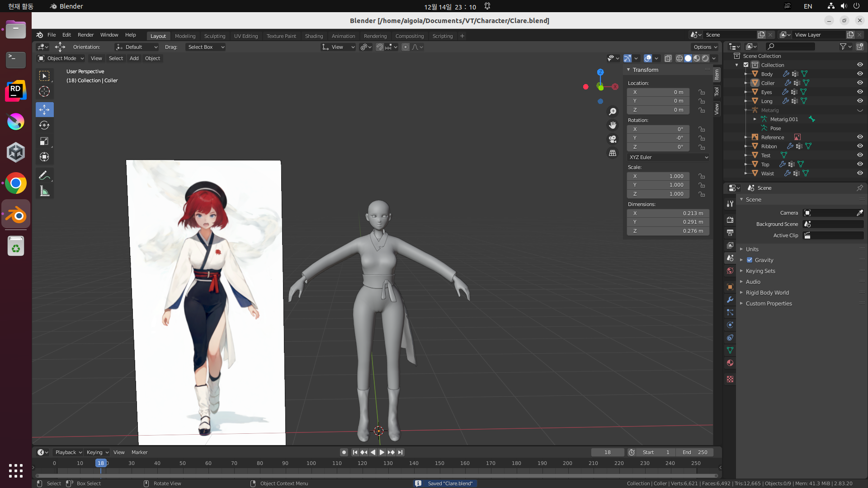
Task: Switch to the Modeling workspace tab
Action: (x=185, y=36)
